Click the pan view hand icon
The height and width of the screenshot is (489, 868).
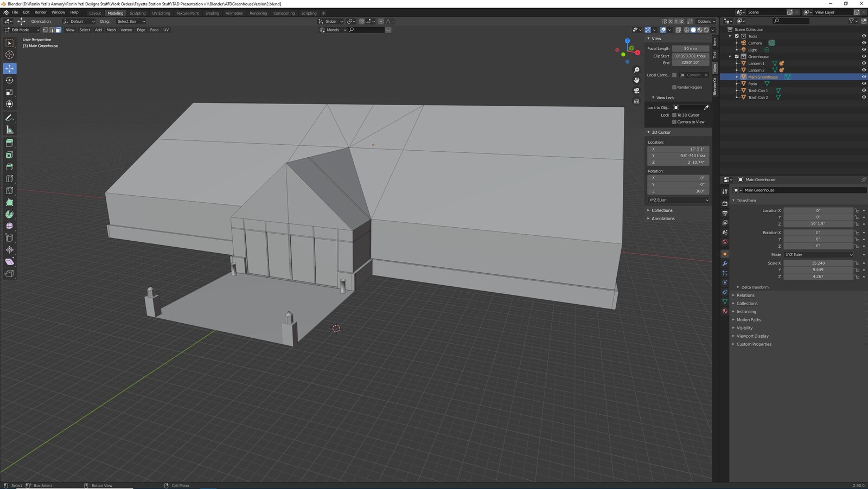636,80
